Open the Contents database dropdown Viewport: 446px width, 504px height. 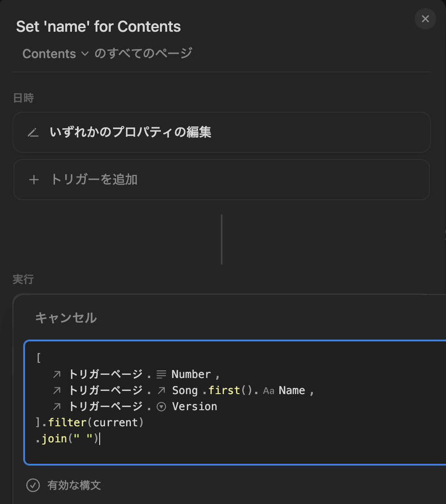tap(55, 54)
